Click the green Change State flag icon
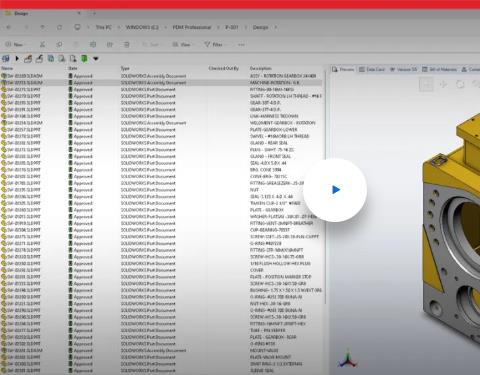The height and width of the screenshot is (375, 480). click(84, 59)
